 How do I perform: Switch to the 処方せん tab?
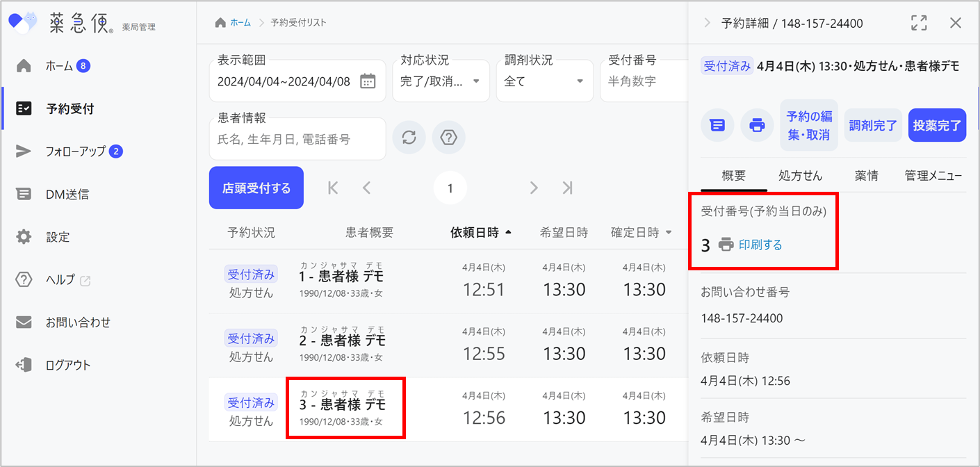click(800, 176)
